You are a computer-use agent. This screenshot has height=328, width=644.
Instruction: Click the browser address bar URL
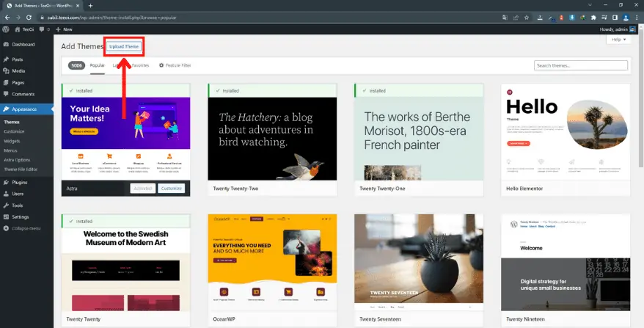(111, 18)
